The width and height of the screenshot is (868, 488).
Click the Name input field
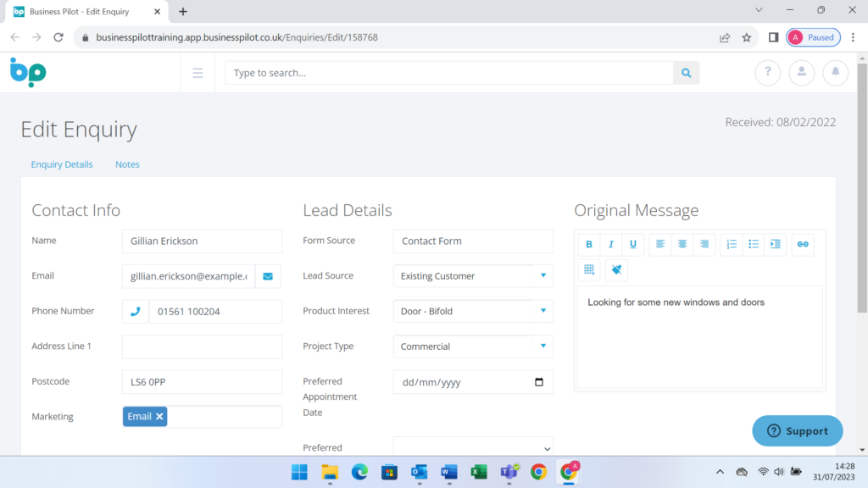pyautogui.click(x=202, y=241)
